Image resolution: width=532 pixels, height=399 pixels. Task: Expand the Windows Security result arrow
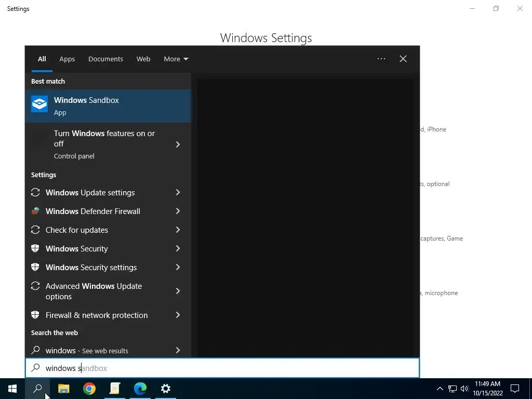(178, 248)
